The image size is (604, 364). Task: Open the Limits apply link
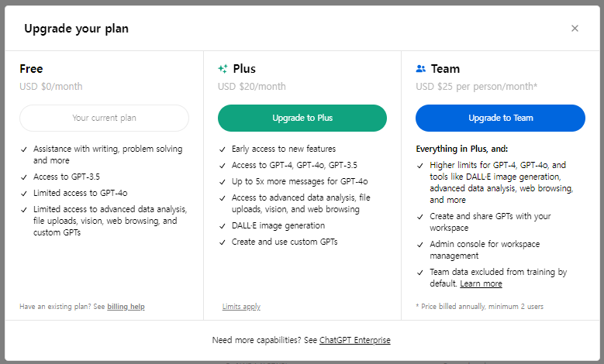click(241, 307)
